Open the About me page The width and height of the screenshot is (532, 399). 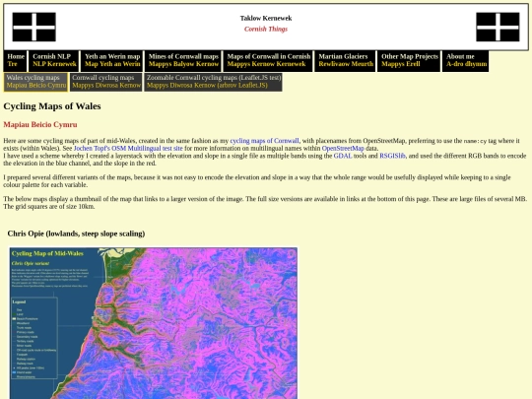pyautogui.click(x=466, y=61)
